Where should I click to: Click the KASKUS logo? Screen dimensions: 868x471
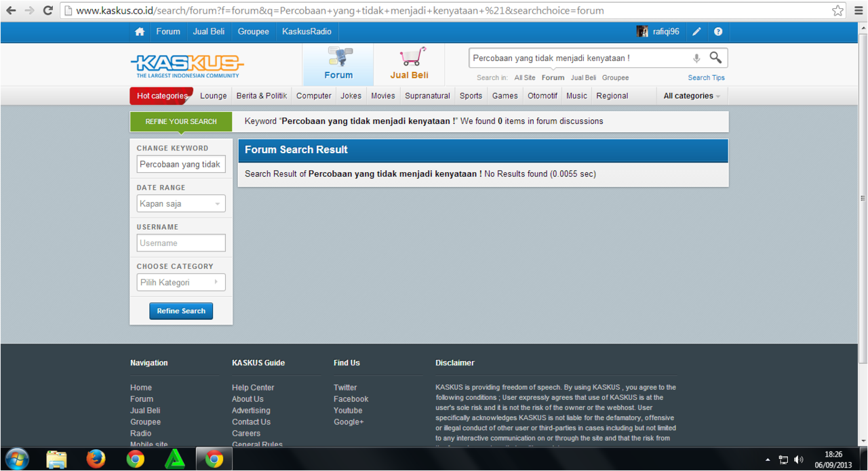[x=187, y=66]
